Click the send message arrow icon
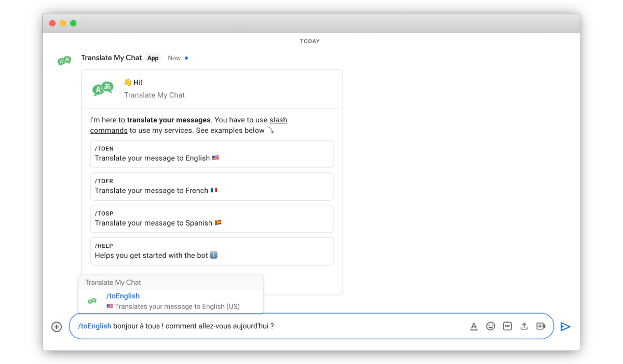This screenshot has width=623, height=364. pos(565,327)
